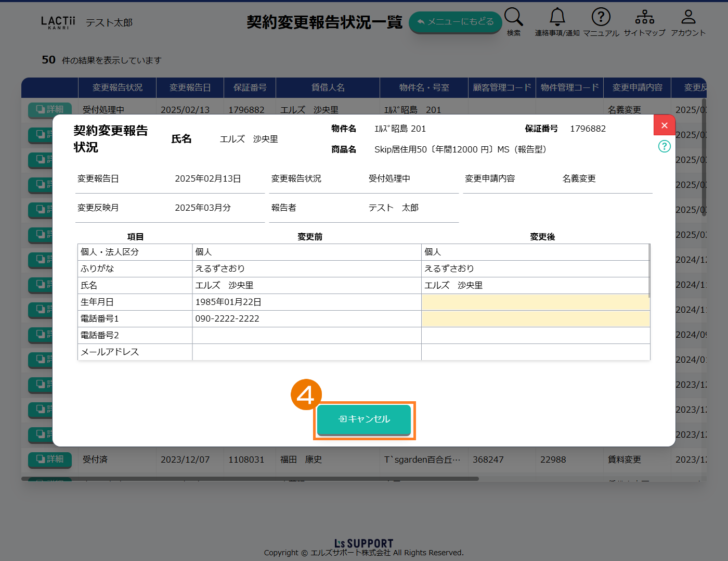
Task: Click メニューにもどる button
Action: (455, 22)
